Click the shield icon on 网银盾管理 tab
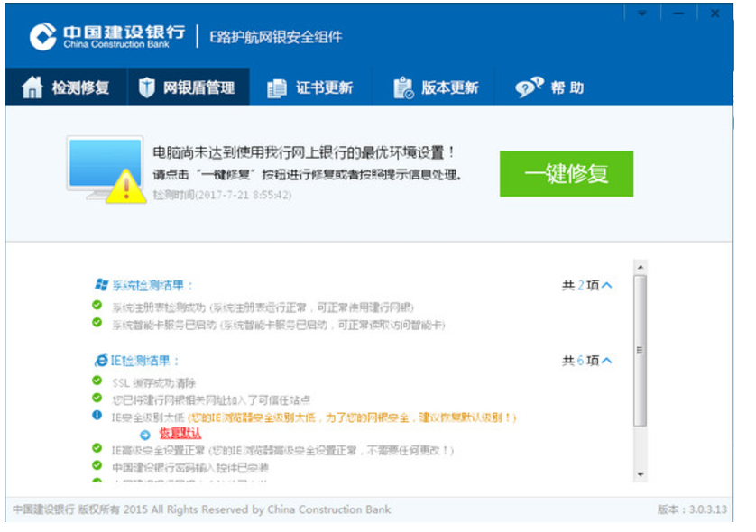The height and width of the screenshot is (532, 756). 146,87
